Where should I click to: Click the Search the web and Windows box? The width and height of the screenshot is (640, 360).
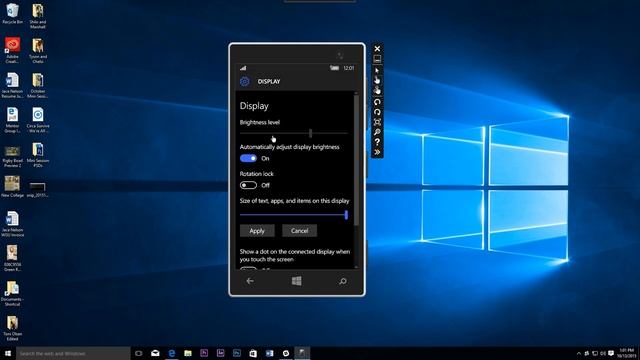click(73, 353)
